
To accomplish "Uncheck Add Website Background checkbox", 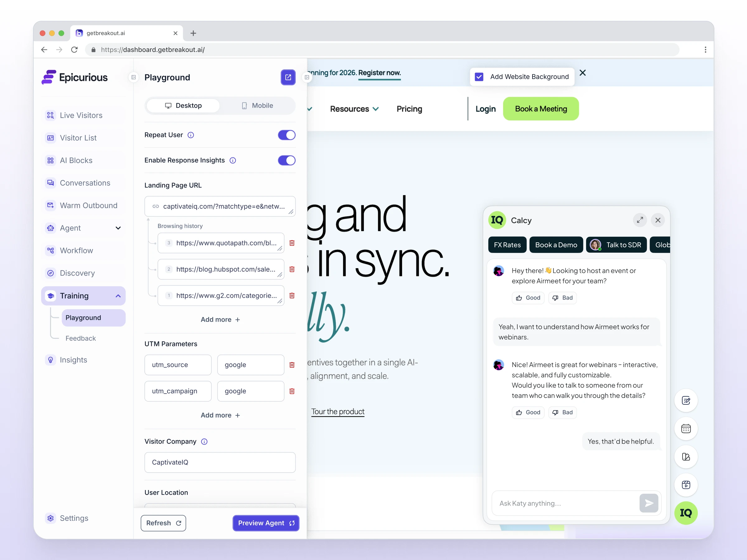I will point(479,77).
